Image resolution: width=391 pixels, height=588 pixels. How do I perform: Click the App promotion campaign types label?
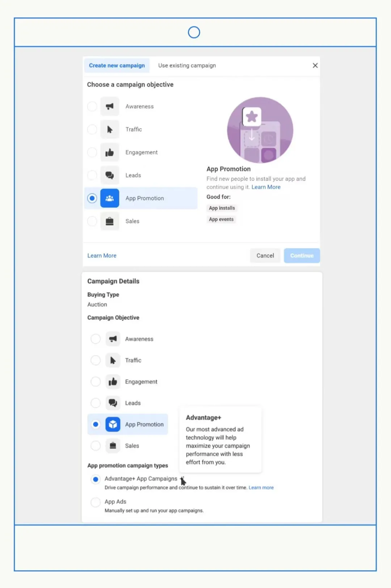(x=128, y=466)
